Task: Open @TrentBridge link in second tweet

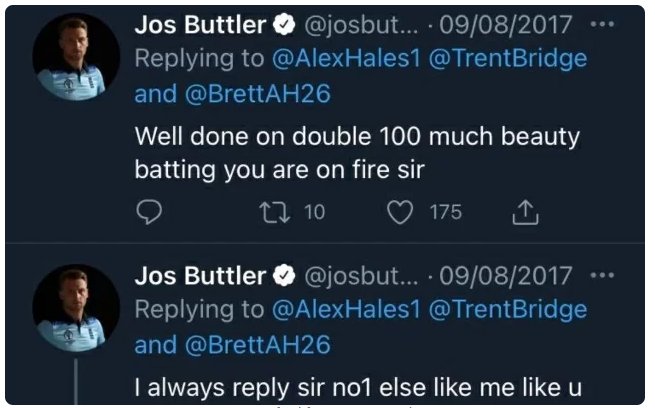Action: [x=508, y=310]
